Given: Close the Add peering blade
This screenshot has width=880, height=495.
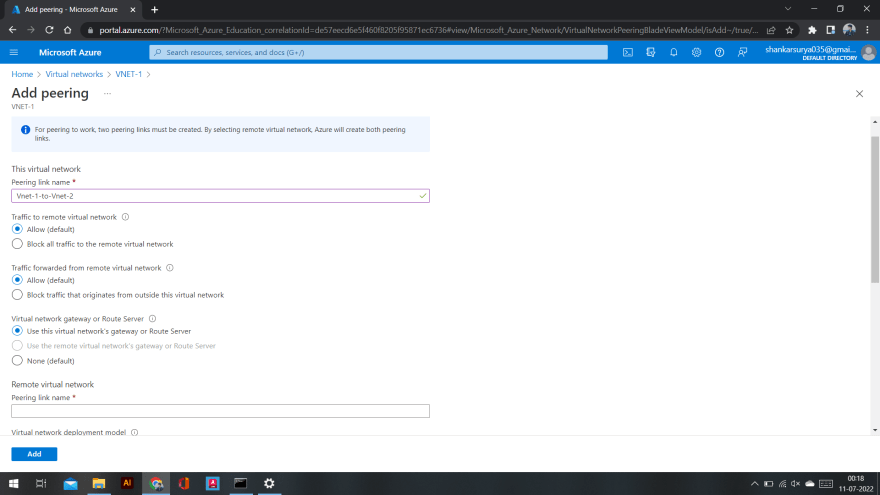Looking at the screenshot, I should [x=859, y=94].
